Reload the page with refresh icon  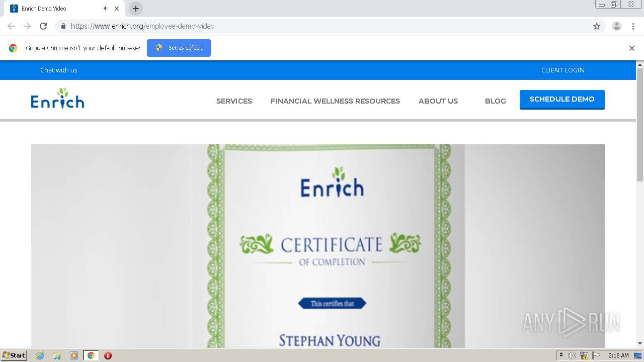point(43,26)
